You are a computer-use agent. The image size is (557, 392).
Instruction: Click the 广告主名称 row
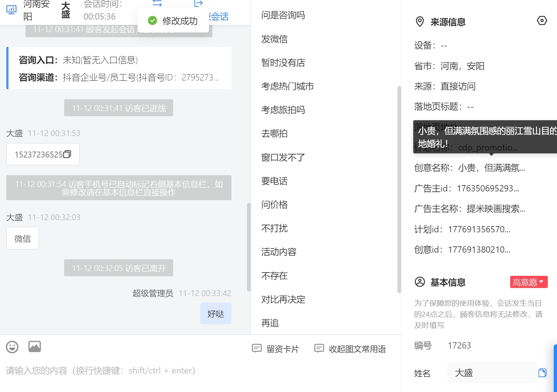[470, 209]
